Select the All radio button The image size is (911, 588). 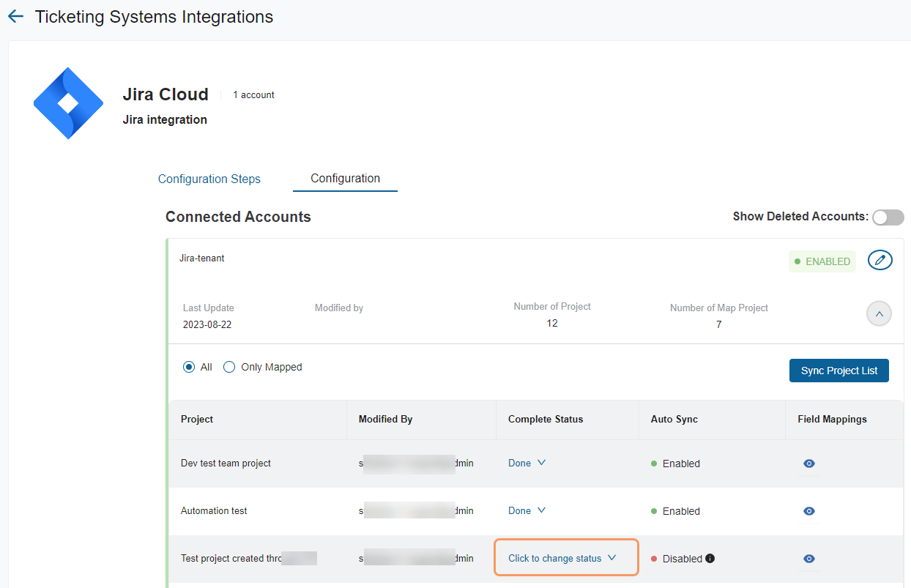(x=188, y=366)
